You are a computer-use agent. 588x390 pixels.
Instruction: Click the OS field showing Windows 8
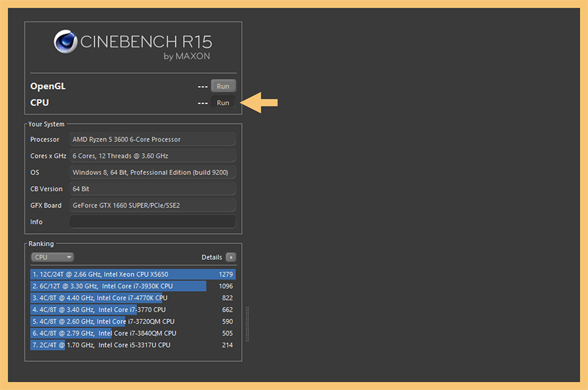153,172
